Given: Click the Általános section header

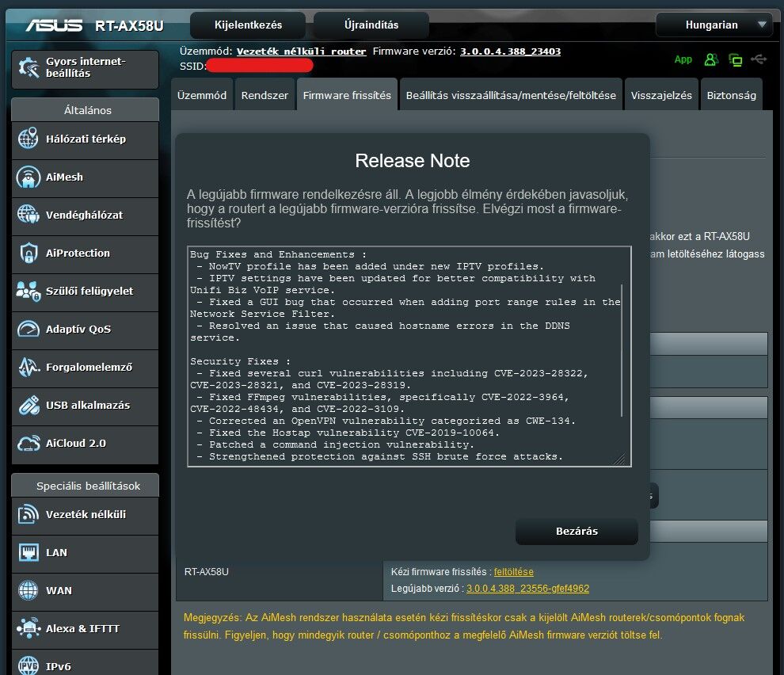Looking at the screenshot, I should pos(85,110).
